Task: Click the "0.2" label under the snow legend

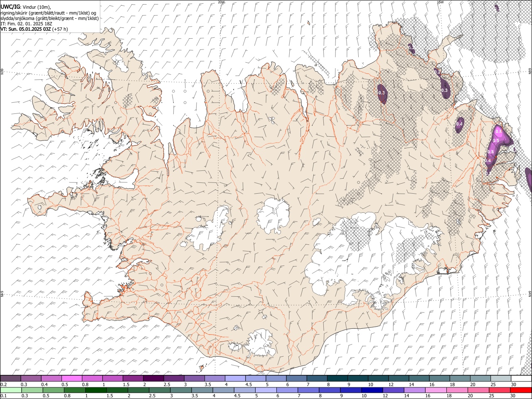Action: click(x=3, y=384)
